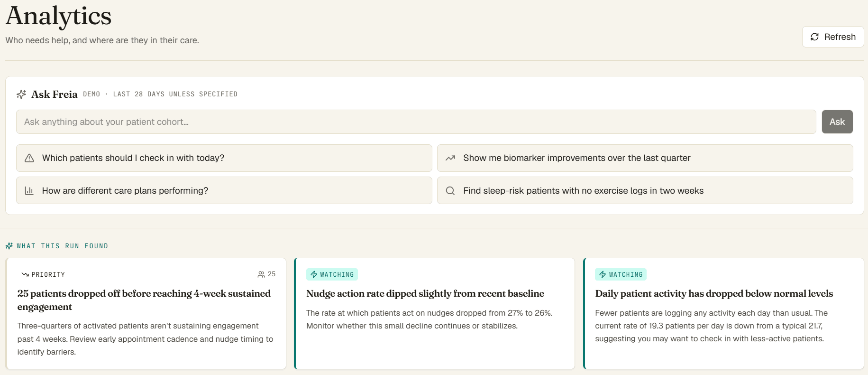Click the Ask Freia sparkle icon
868x375 pixels.
[x=21, y=94]
